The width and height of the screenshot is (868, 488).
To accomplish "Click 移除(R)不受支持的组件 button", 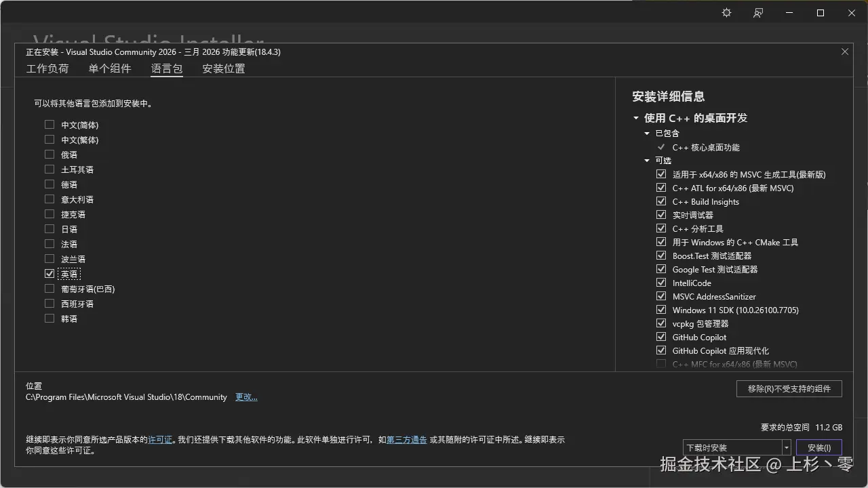I will coord(789,388).
